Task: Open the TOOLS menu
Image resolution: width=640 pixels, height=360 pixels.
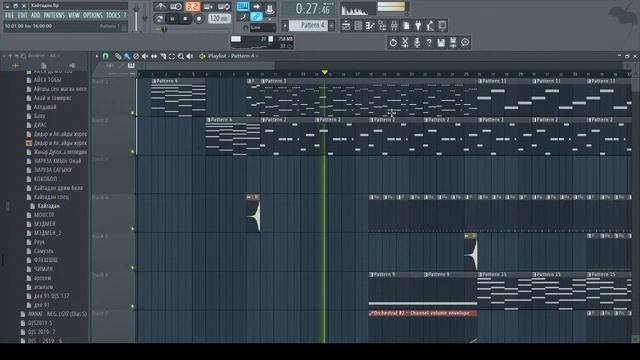Action: [113, 15]
